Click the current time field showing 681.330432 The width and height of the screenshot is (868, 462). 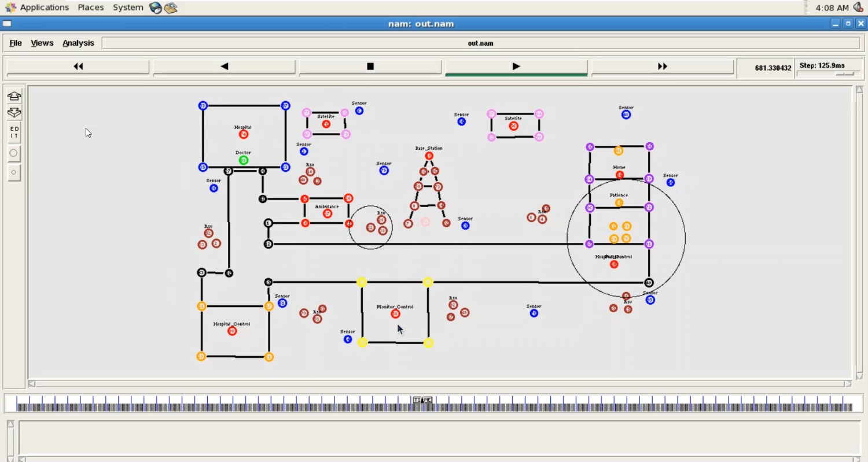[x=765, y=68]
